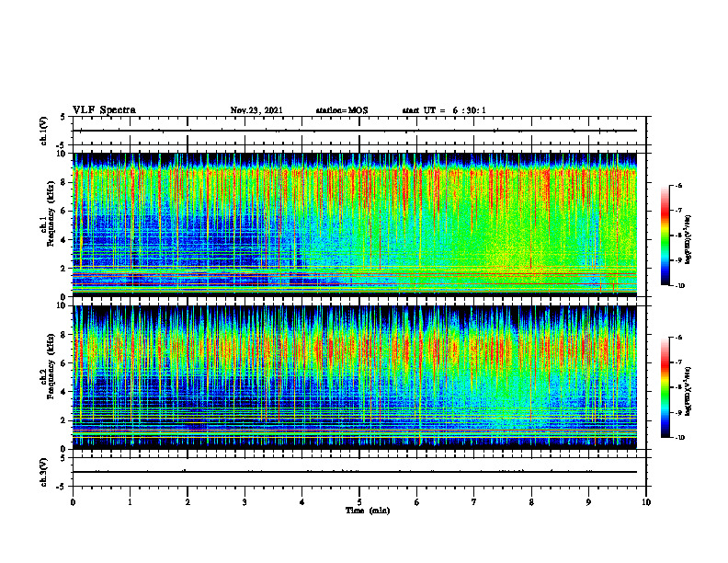Viewport: 728px width, 563px height.
Task: Click the 'ch.3(V)' waveform axis label
Action: click(43, 473)
